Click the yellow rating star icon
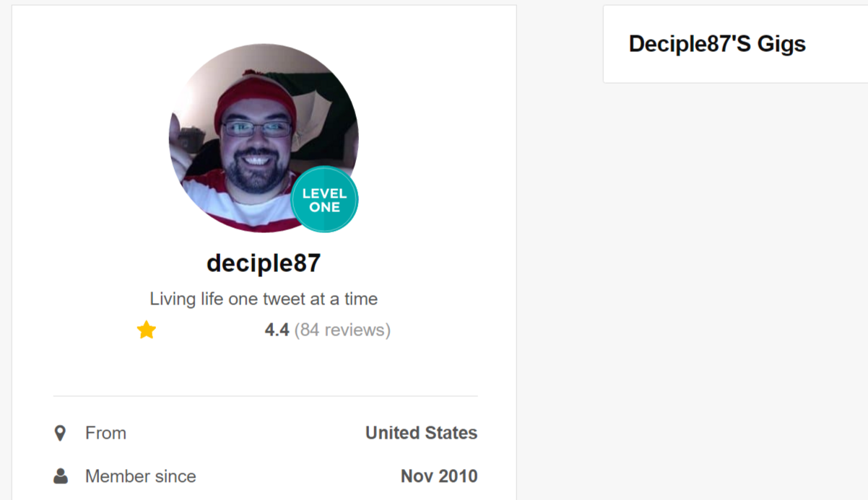The height and width of the screenshot is (500, 868). point(147,330)
